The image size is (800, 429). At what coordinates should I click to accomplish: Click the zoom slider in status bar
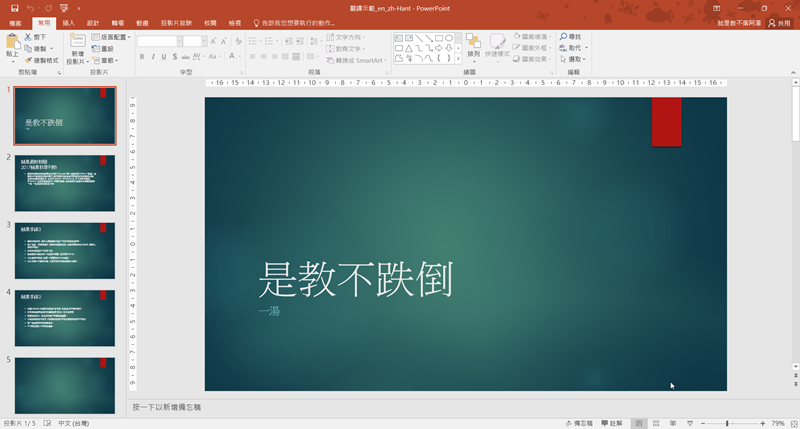(x=727, y=423)
